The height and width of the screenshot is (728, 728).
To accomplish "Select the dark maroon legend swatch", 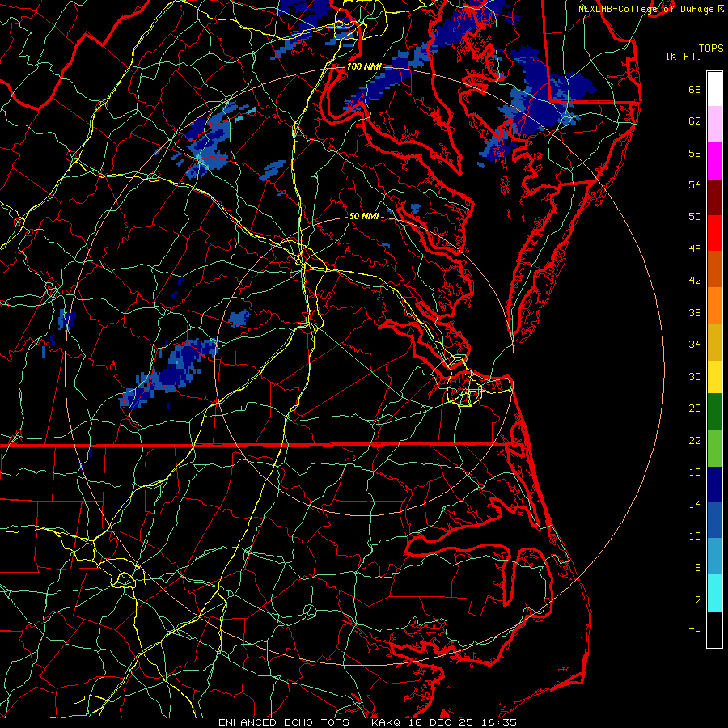I will [714, 197].
